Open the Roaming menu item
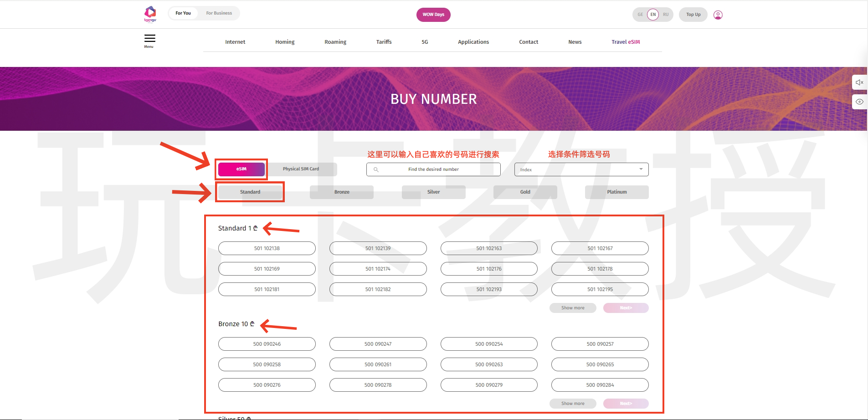Viewport: 868px width, 420px height. (335, 42)
